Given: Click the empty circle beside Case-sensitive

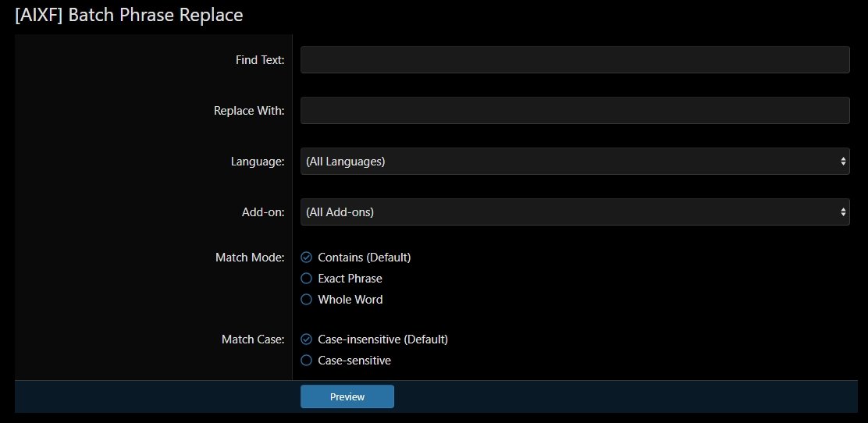Looking at the screenshot, I should (307, 361).
